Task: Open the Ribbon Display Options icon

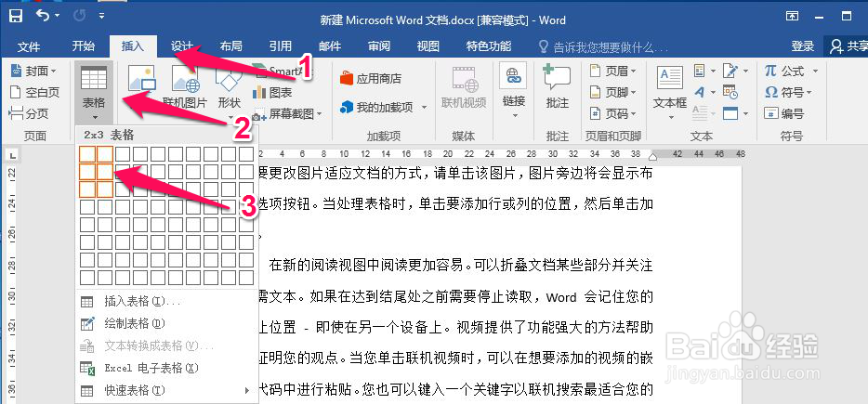Action: click(x=793, y=16)
